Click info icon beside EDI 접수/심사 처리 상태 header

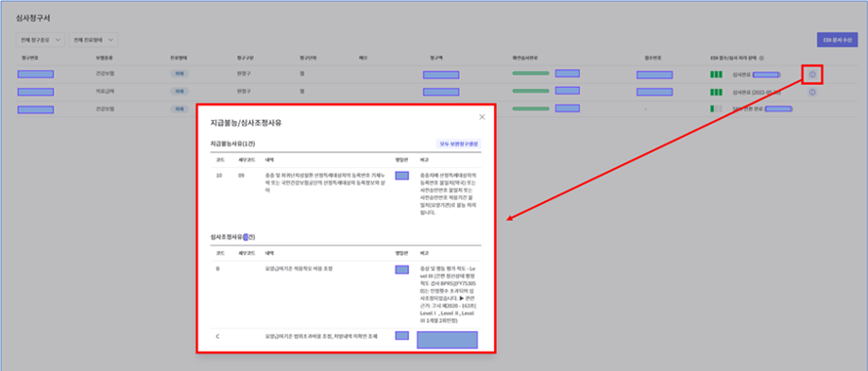(762, 58)
